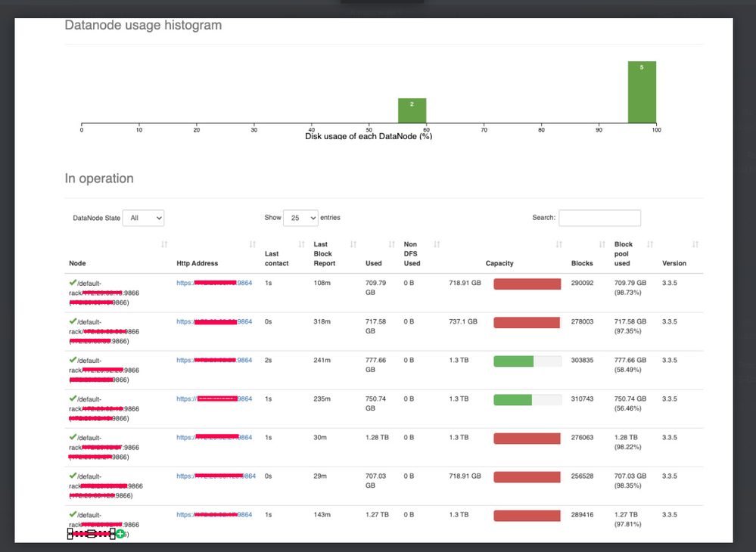Click green checkmark of 709.79 GB node
Viewport: 756px width, 552px height.
[x=73, y=283]
